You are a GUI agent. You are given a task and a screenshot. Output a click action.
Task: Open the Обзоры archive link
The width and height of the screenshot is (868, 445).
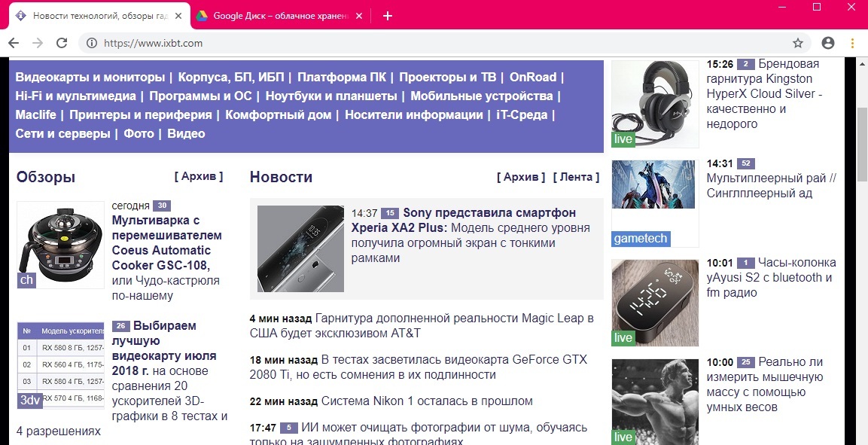coord(199,176)
